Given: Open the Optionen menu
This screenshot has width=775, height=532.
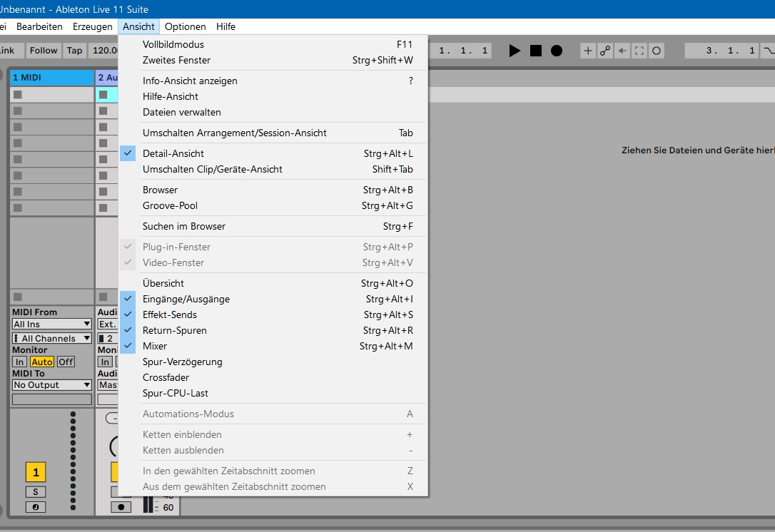Looking at the screenshot, I should click(x=186, y=26).
